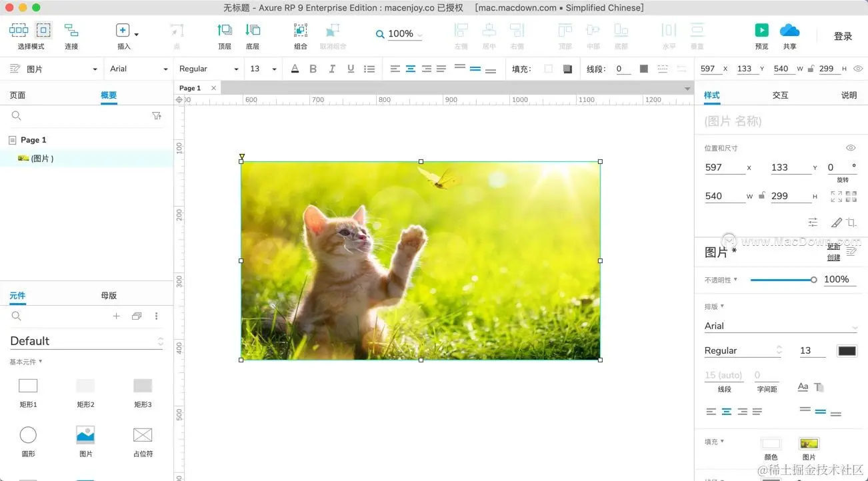Image resolution: width=868 pixels, height=481 pixels.
Task: Click the text color A icon in the toolbar
Action: (295, 69)
